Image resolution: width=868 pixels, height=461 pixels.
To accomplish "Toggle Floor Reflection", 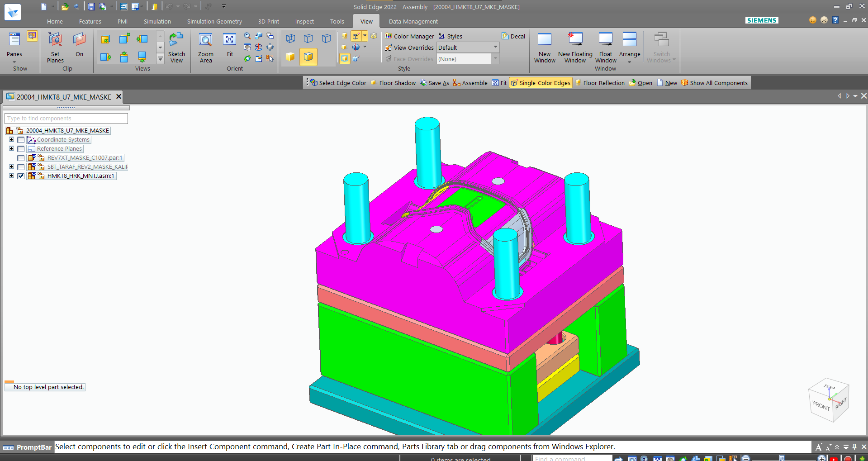I will pos(600,83).
